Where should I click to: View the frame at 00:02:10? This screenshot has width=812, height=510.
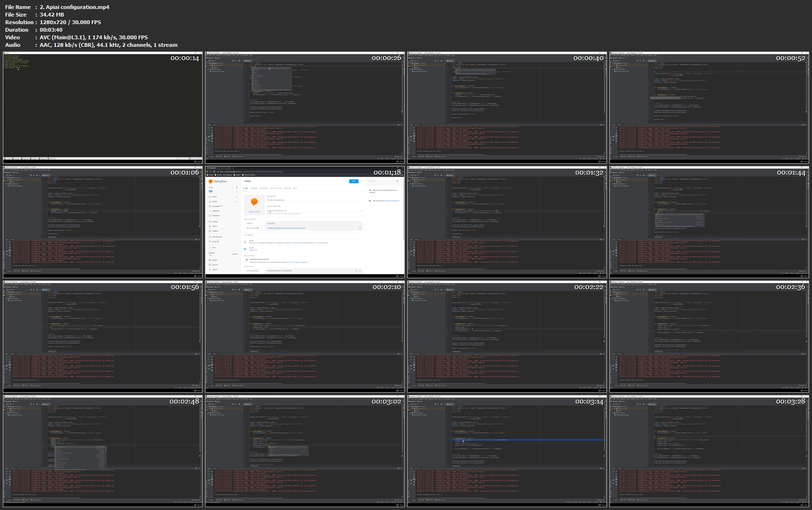point(305,336)
